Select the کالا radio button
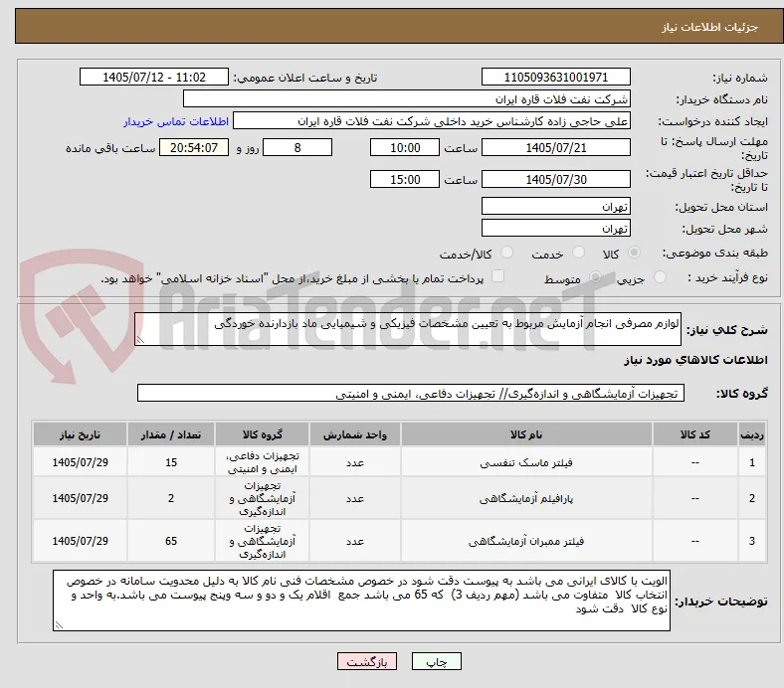784x688 pixels. tap(634, 253)
